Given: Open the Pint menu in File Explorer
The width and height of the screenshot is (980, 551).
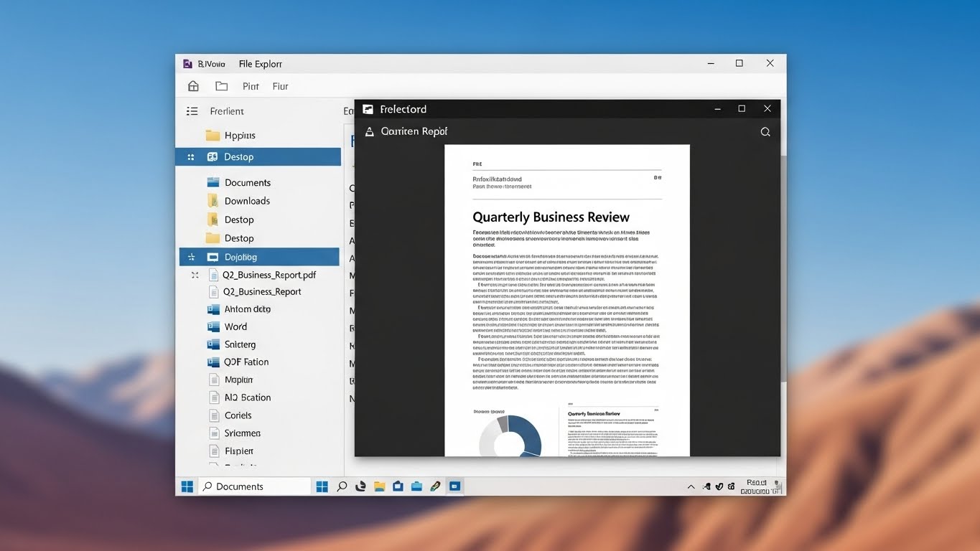Looking at the screenshot, I should point(250,85).
